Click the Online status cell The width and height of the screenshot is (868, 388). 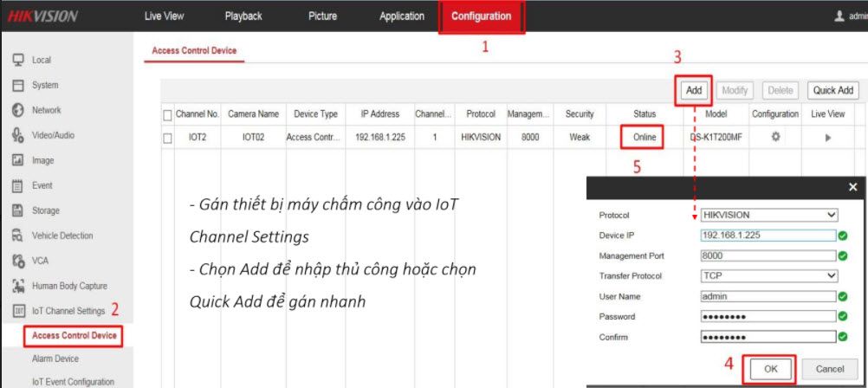coord(643,138)
